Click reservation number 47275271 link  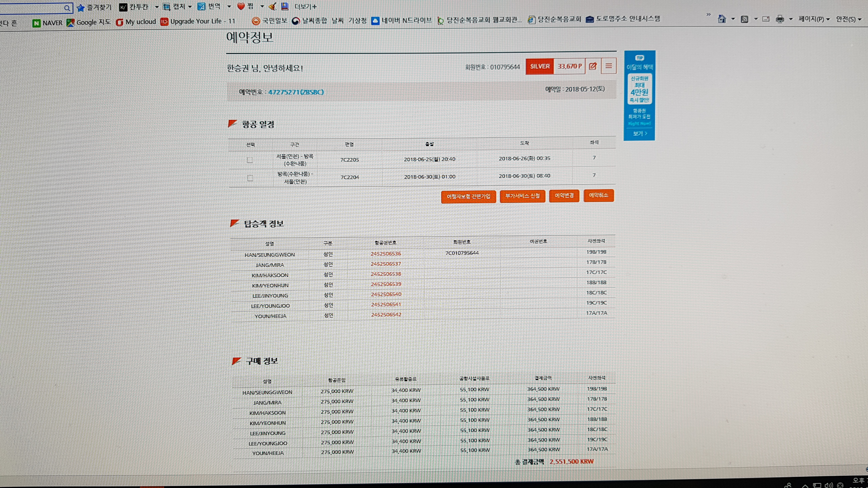click(296, 92)
